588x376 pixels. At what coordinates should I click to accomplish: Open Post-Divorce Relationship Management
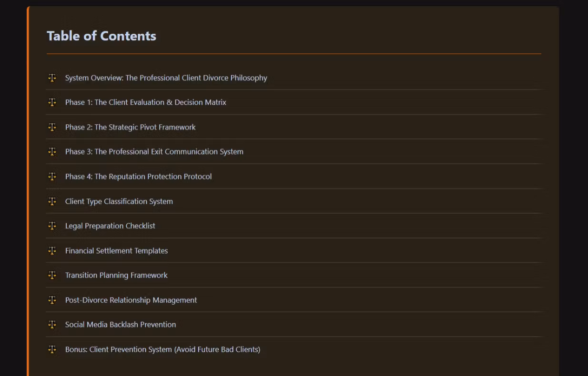(131, 300)
